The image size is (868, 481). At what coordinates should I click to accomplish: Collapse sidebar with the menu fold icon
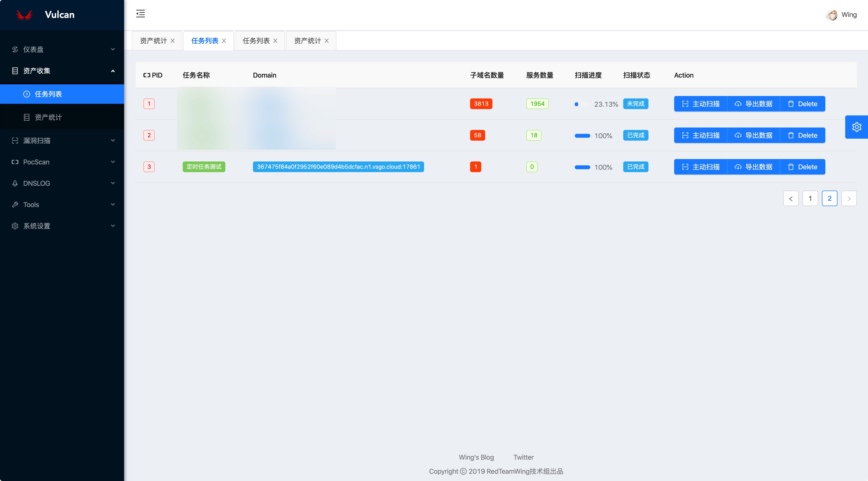[141, 14]
